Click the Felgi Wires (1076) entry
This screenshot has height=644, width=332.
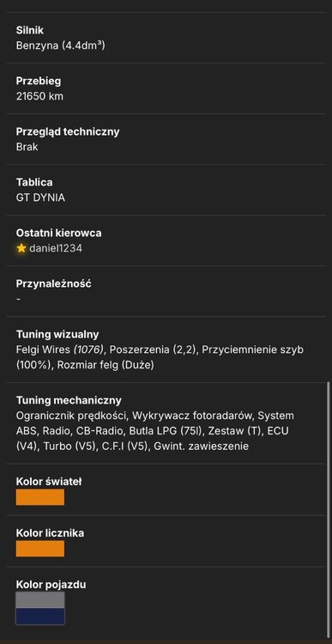[x=62, y=349]
